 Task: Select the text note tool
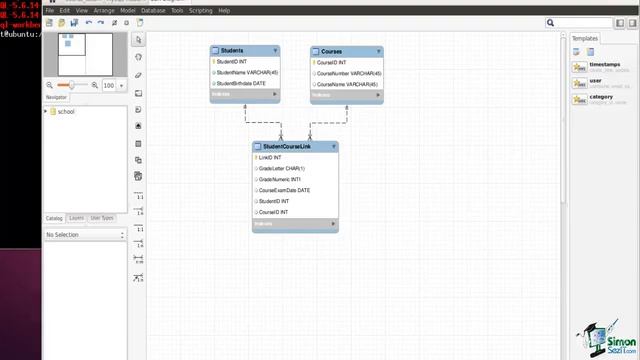click(x=138, y=109)
